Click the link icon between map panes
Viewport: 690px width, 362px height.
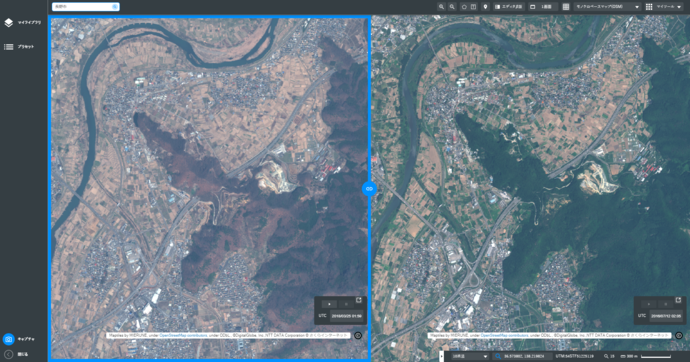(x=369, y=189)
